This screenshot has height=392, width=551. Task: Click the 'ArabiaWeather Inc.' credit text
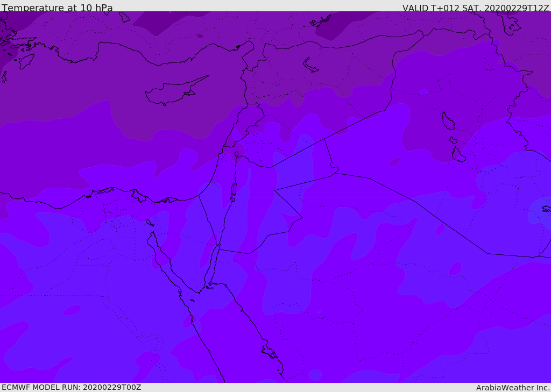(512, 388)
